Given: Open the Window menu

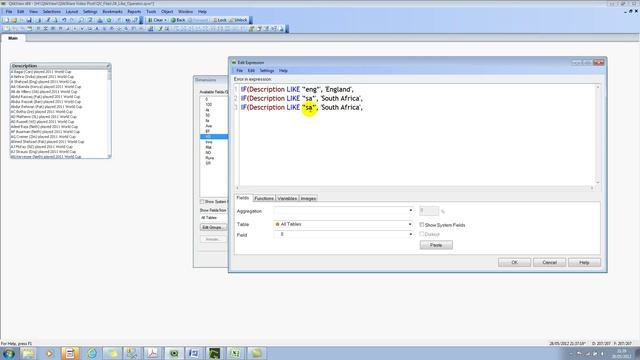Looking at the screenshot, I should [185, 12].
